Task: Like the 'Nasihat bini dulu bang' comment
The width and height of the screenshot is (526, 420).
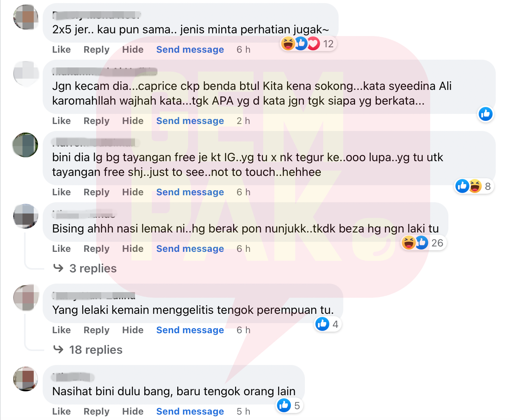Action: [61, 411]
